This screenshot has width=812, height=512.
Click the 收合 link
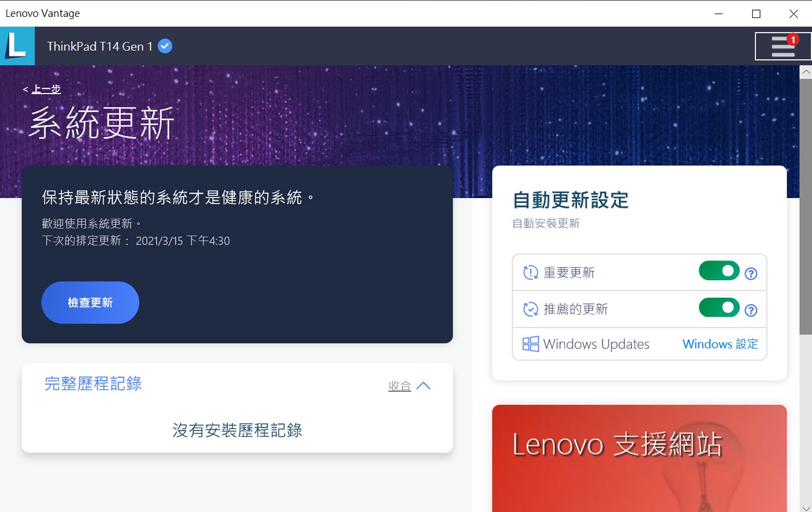click(x=399, y=386)
